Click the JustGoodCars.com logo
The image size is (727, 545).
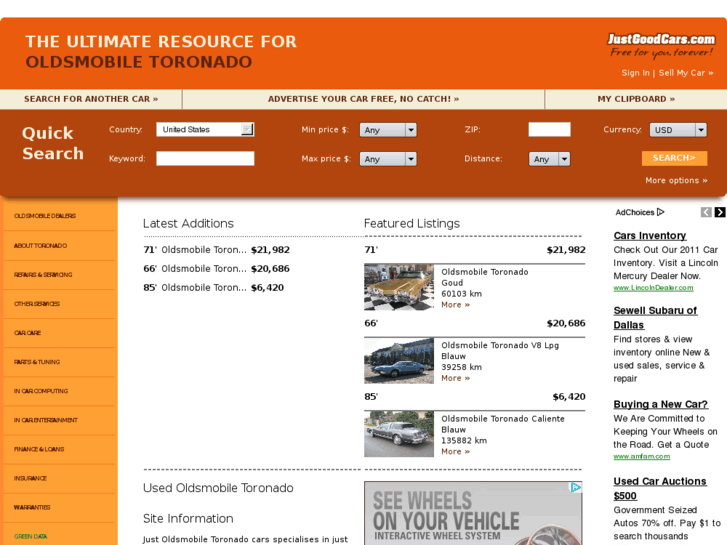(661, 40)
